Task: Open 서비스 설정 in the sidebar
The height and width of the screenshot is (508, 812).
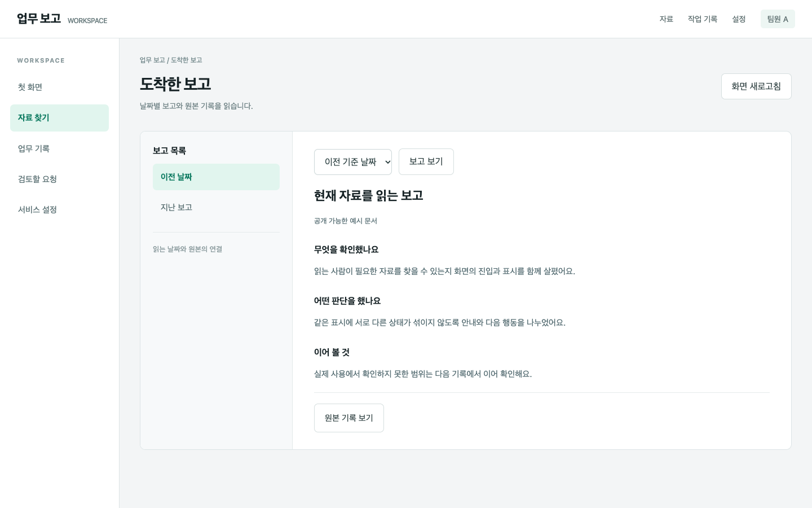Action: (59, 209)
